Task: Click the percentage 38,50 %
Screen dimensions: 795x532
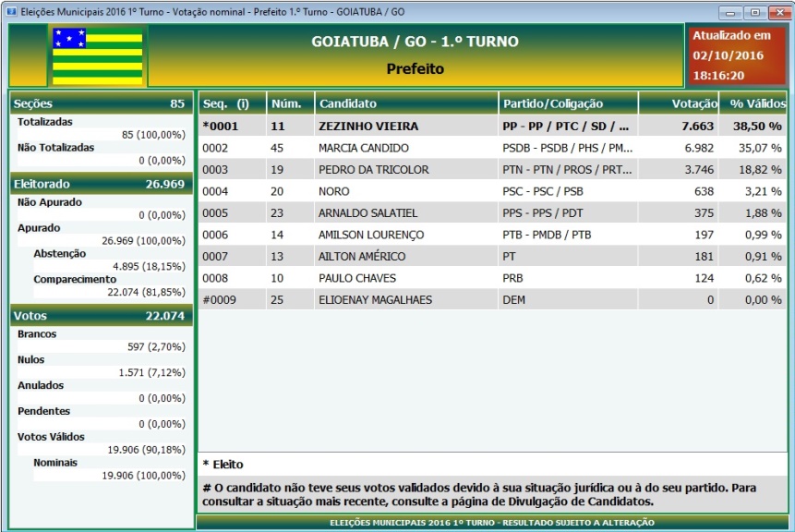Action: click(757, 126)
